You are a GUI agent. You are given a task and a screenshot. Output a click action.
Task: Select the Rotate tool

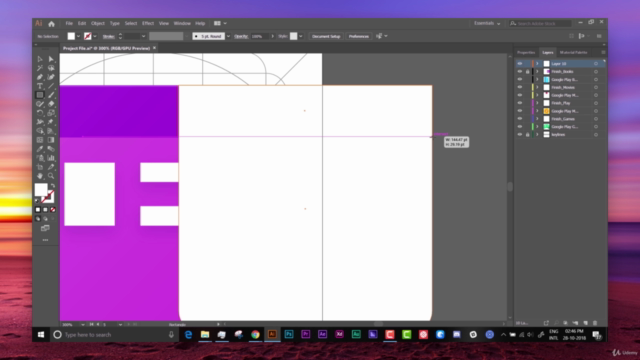(x=40, y=113)
